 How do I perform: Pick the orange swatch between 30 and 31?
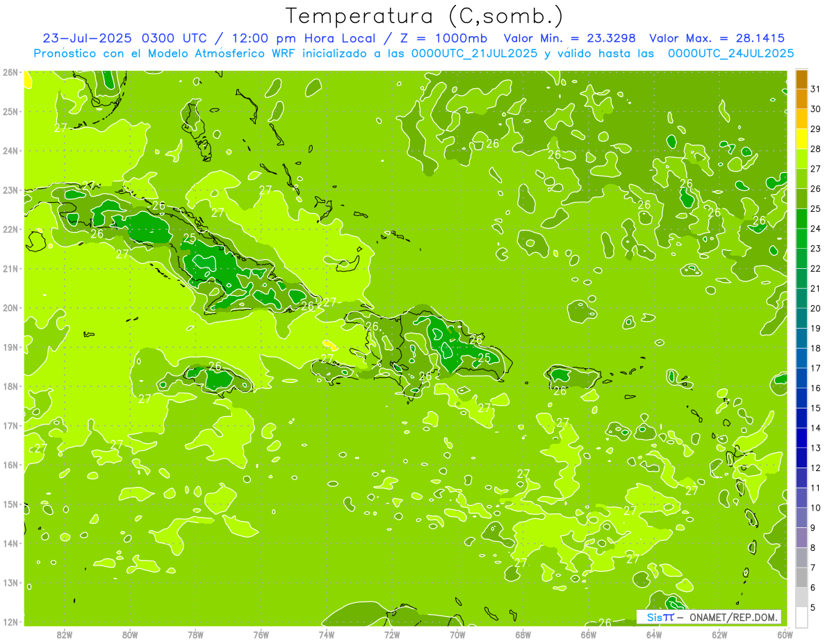tap(802, 99)
